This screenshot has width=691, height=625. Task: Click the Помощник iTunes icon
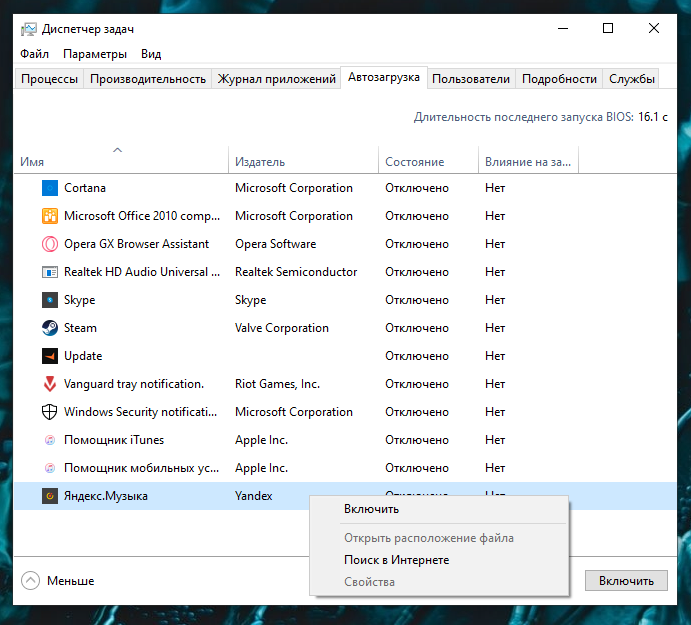click(x=50, y=440)
